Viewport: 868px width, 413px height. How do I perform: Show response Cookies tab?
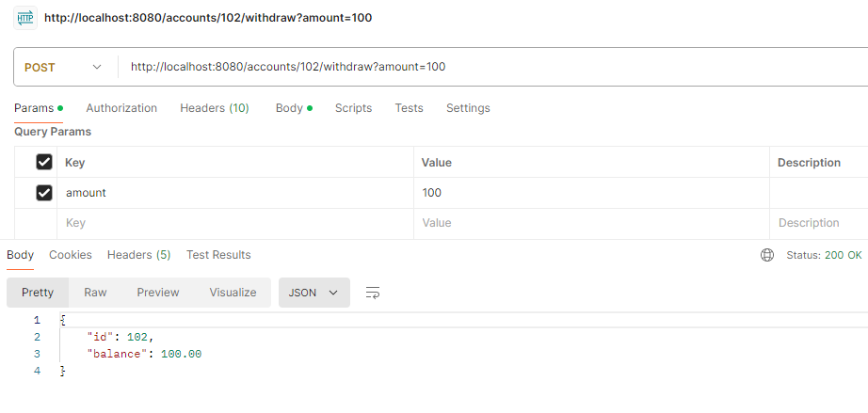tap(71, 255)
